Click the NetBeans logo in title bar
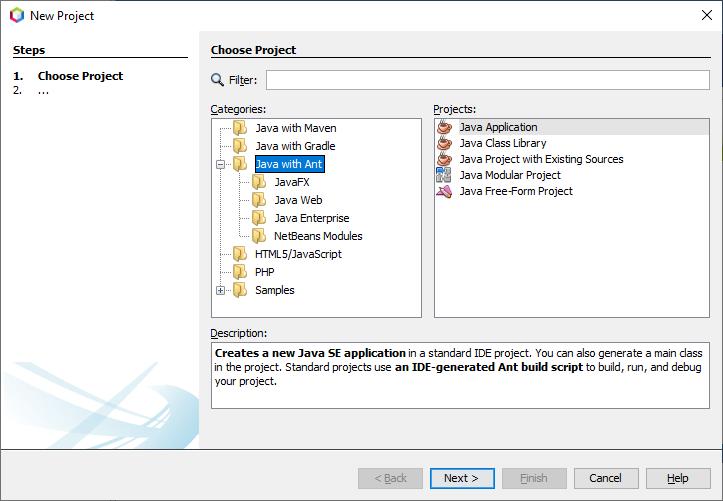The width and height of the screenshot is (723, 501). point(17,15)
